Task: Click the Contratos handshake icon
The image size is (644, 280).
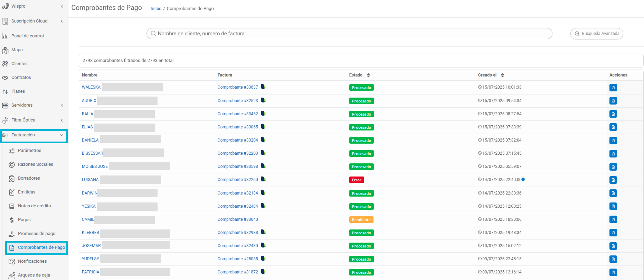Action: pos(5,78)
